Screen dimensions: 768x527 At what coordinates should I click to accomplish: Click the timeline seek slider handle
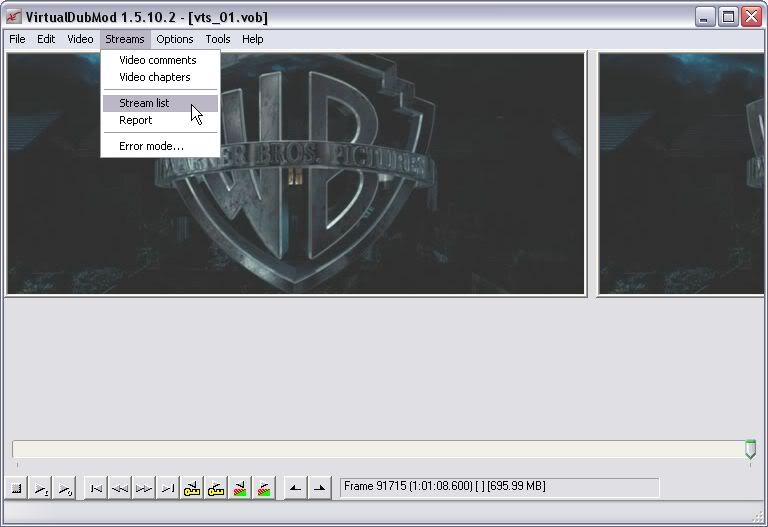pyautogui.click(x=750, y=450)
